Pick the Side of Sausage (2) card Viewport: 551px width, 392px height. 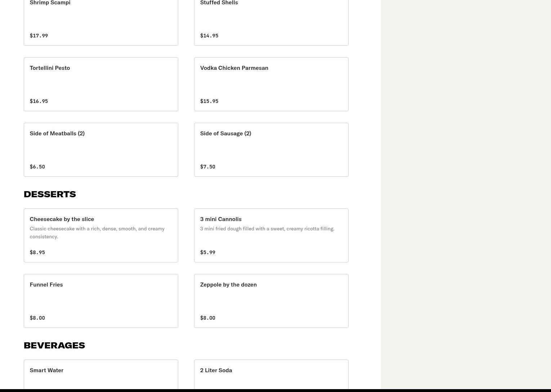coord(271,150)
